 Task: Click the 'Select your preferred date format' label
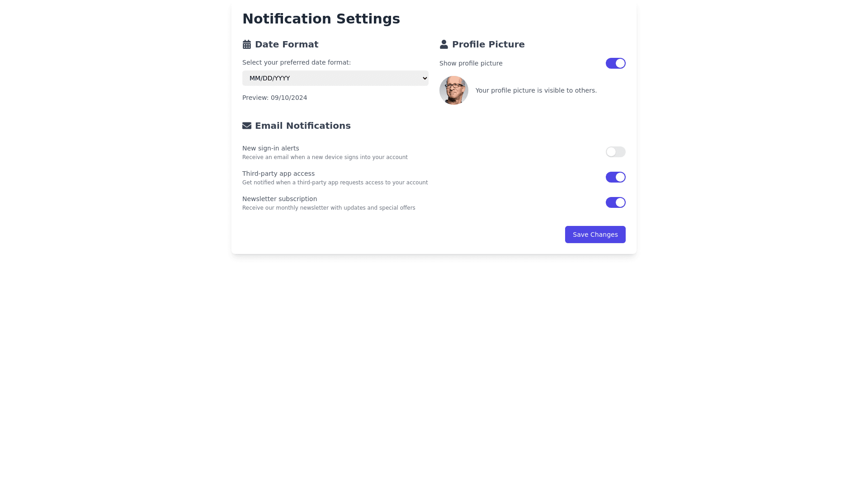(296, 62)
